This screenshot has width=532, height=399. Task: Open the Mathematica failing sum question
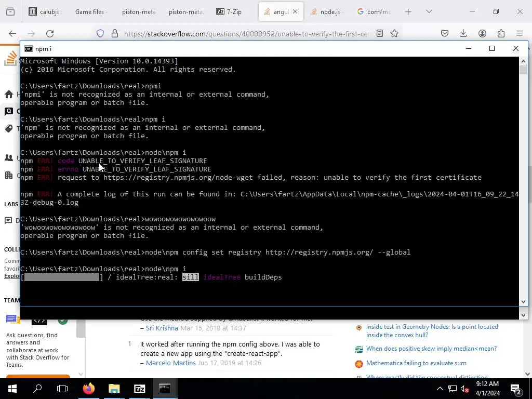pyautogui.click(x=416, y=363)
